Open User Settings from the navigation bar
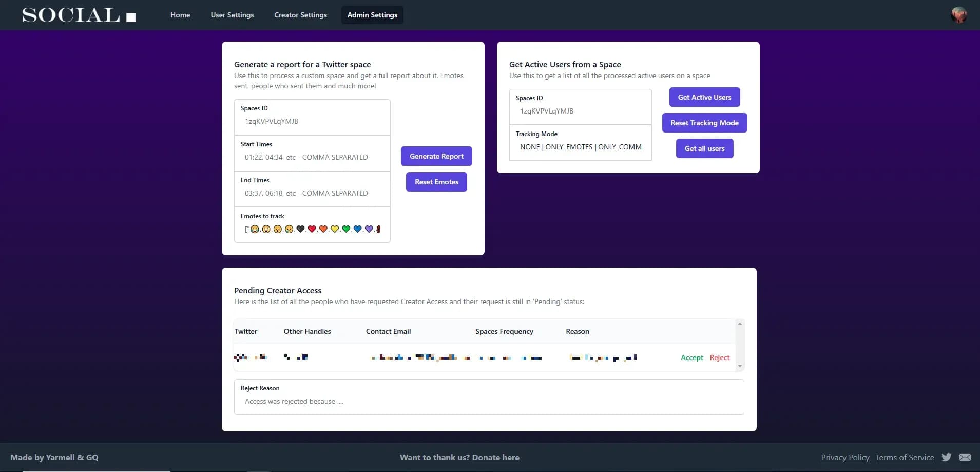This screenshot has height=472, width=980. [x=232, y=15]
